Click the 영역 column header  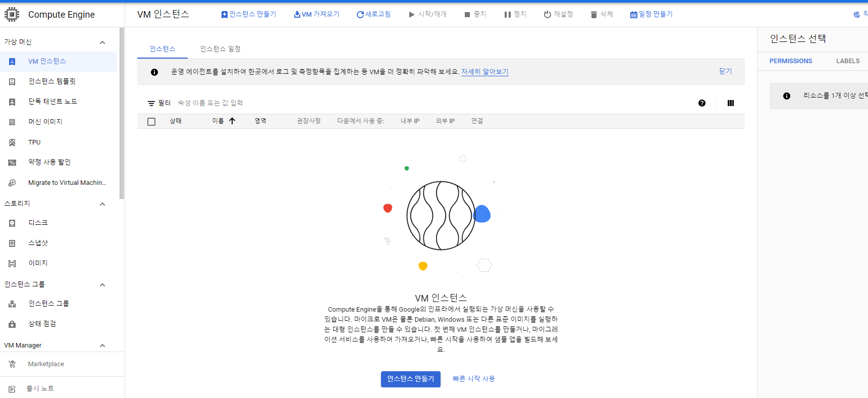[260, 121]
